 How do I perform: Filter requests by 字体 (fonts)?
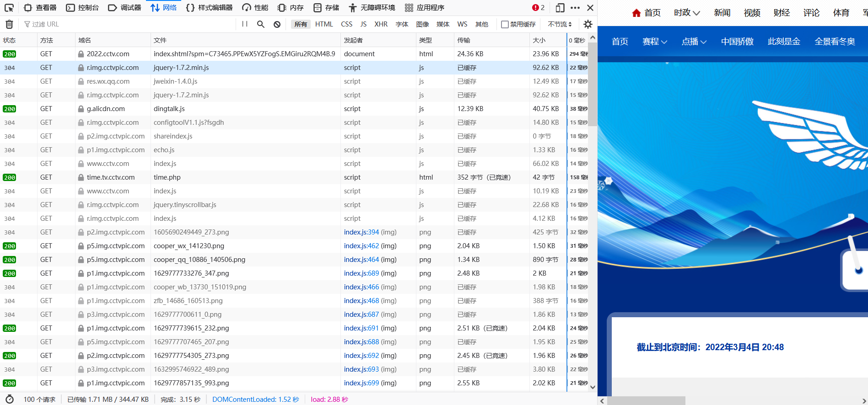402,24
